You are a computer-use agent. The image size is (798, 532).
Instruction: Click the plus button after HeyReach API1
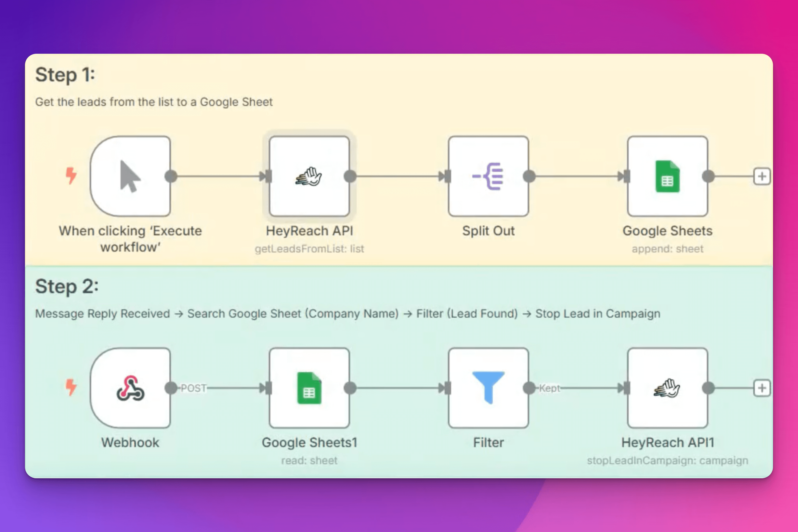[762, 388]
